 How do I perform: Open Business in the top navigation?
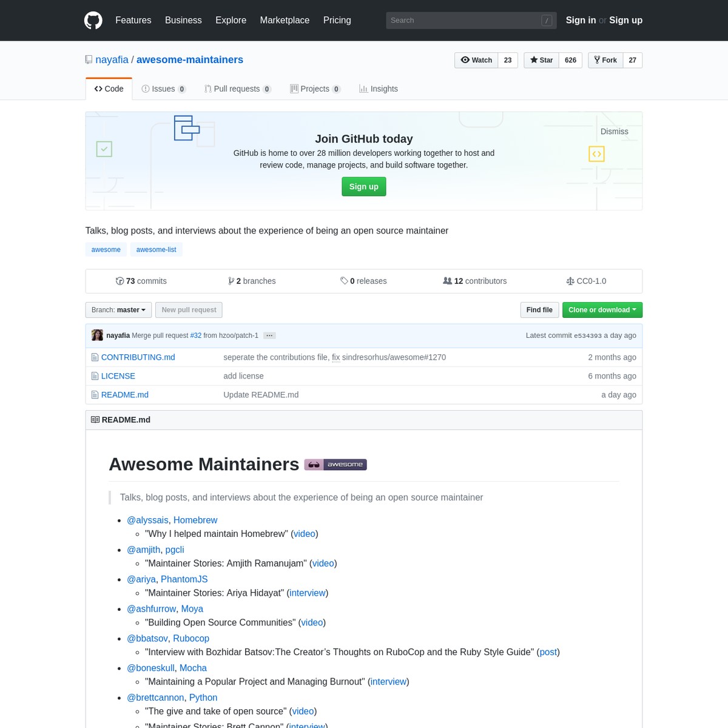pyautogui.click(x=183, y=20)
